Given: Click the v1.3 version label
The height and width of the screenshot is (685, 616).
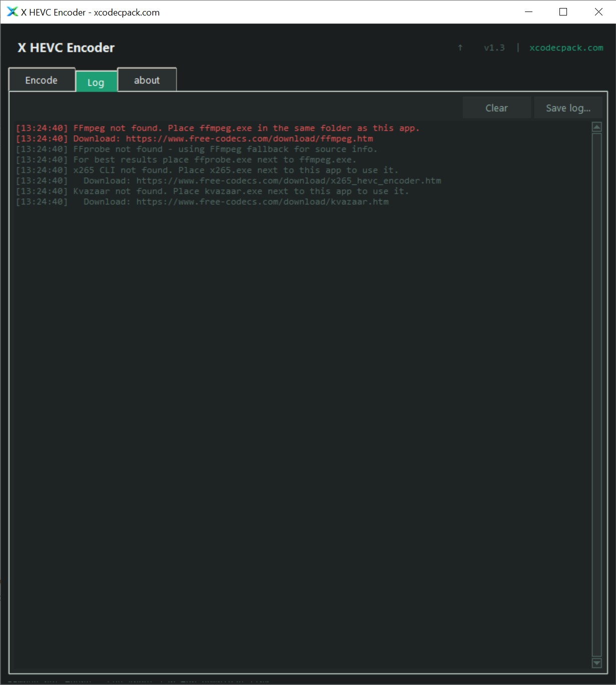Looking at the screenshot, I should click(494, 48).
